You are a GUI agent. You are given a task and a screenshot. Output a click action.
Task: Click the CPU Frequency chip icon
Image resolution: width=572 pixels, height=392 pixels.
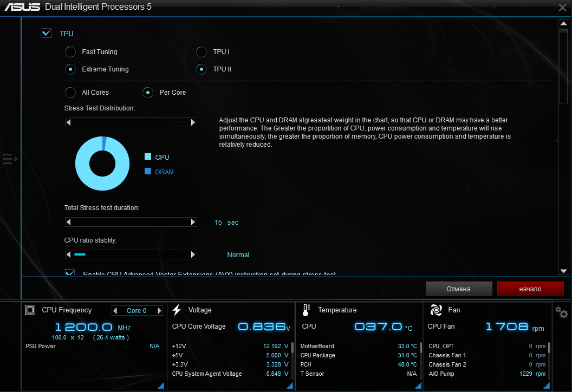[x=30, y=310]
